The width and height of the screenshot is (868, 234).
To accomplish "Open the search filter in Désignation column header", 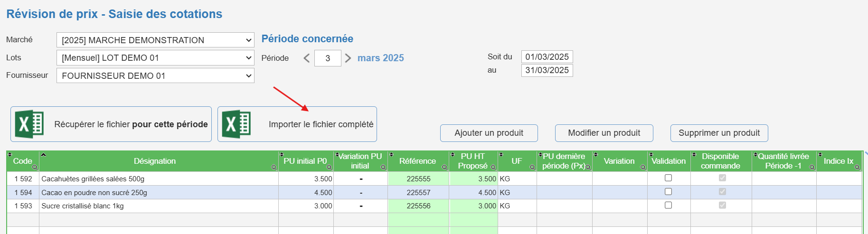I will pyautogui.click(x=274, y=168).
